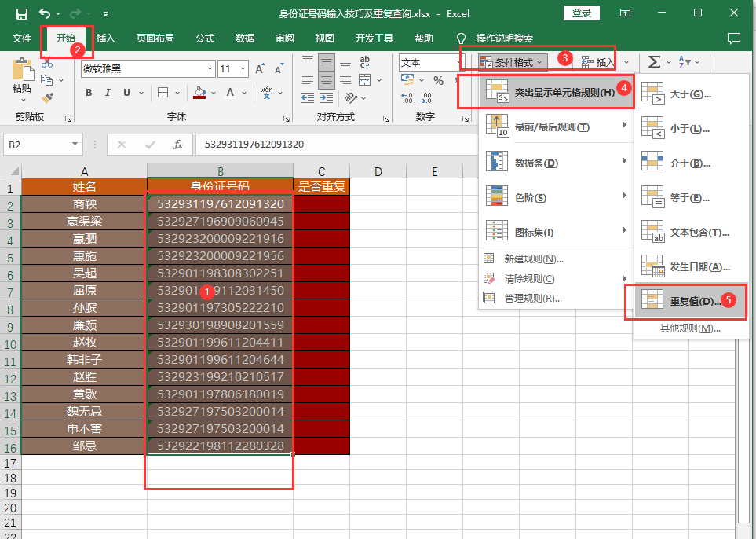Select 突出显示单元格规则 menu item

point(557,92)
